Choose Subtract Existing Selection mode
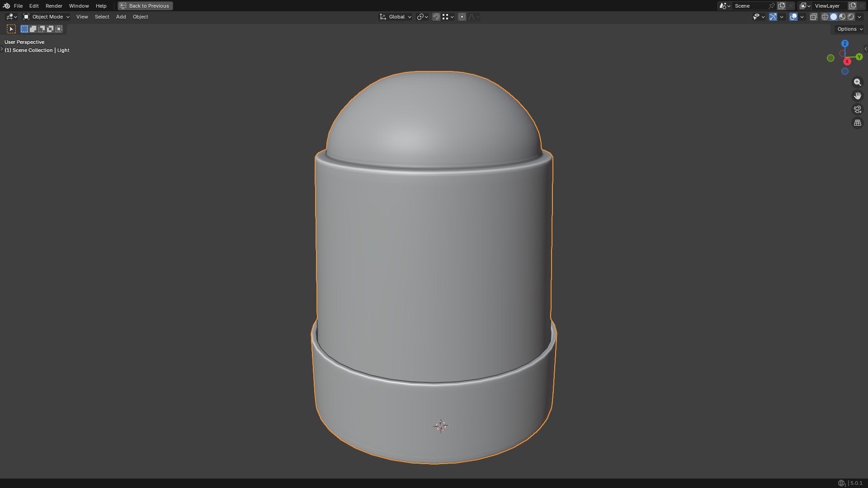 click(42, 29)
